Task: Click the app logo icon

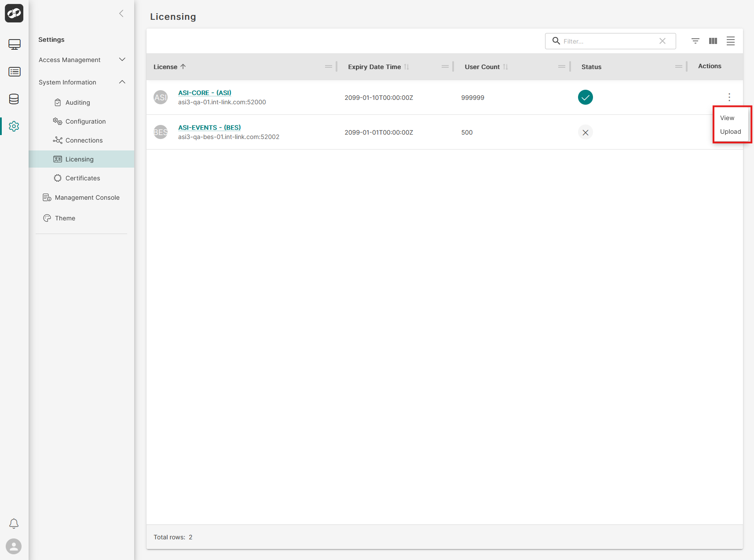Action: coord(14,13)
